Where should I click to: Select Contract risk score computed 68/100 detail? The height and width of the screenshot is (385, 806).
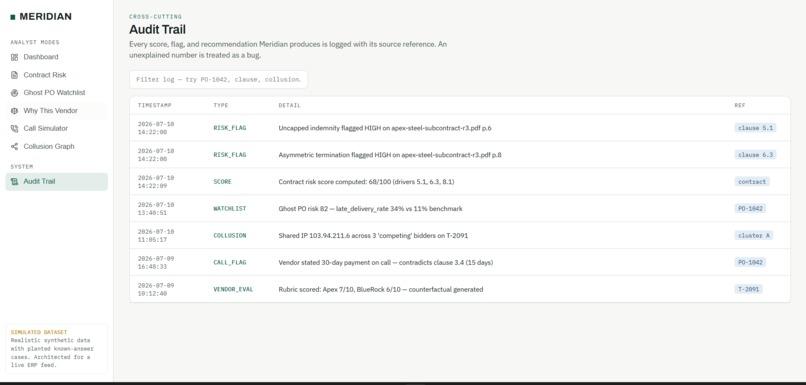coord(367,181)
